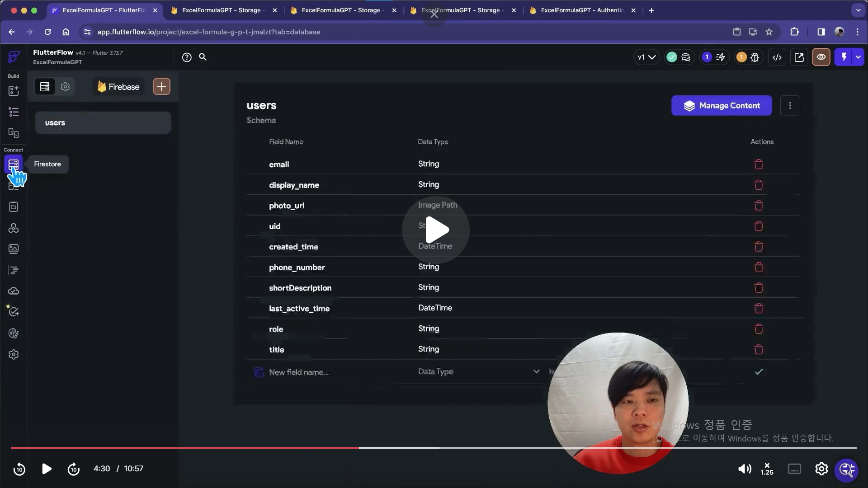Click the Manage Content button
This screenshot has height=488, width=868.
722,106
